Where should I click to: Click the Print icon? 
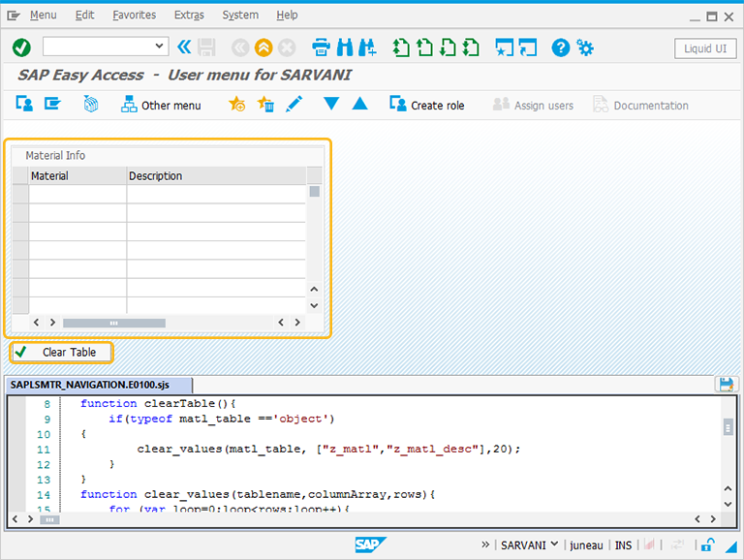(x=322, y=47)
